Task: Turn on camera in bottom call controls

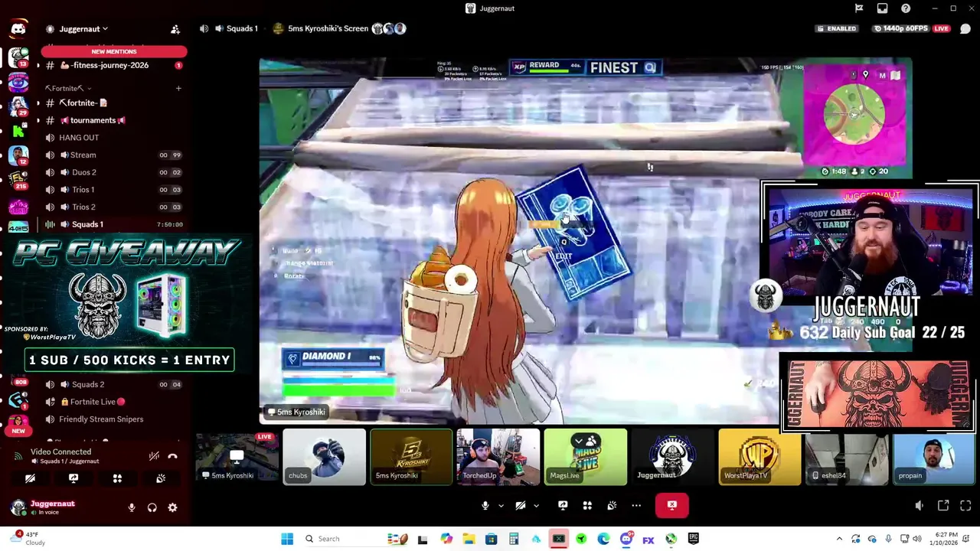Action: pos(520,505)
